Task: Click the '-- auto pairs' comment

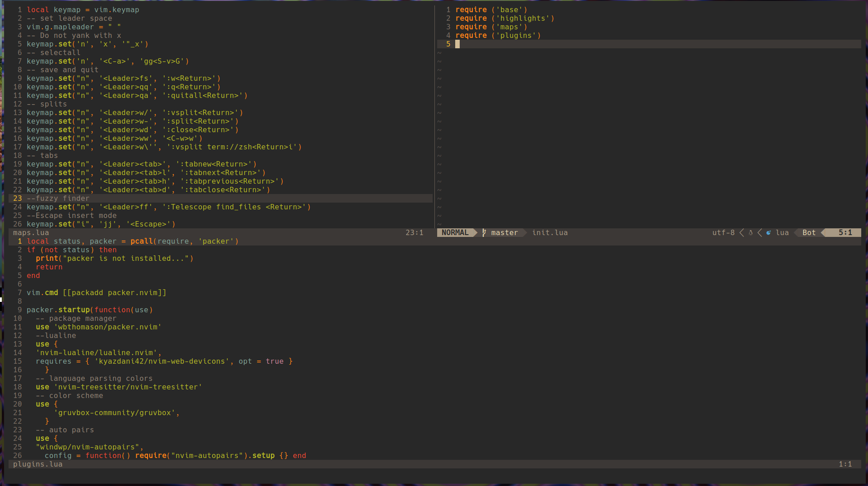Action: pos(65,430)
